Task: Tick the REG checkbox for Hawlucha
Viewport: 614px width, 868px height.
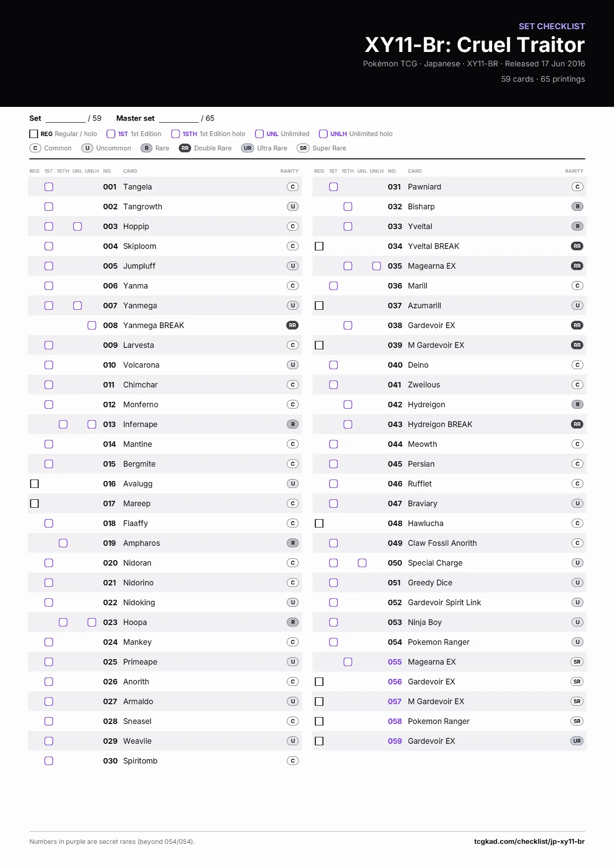Action: [x=319, y=523]
